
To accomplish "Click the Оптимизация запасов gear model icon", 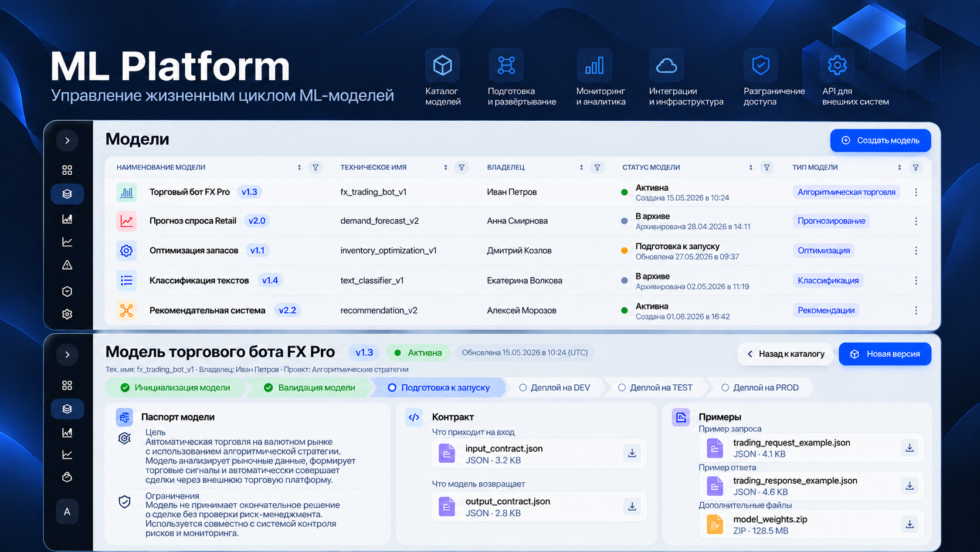I will (x=126, y=250).
